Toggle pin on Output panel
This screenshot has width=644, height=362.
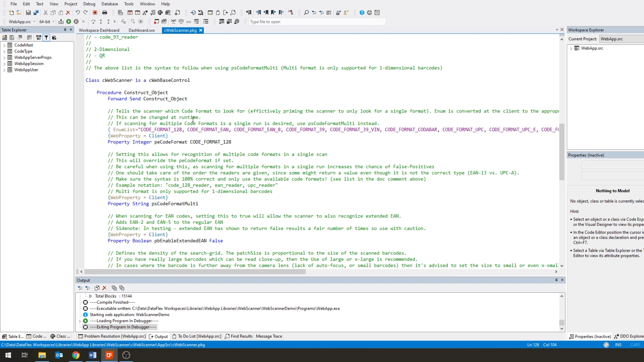pos(556,280)
